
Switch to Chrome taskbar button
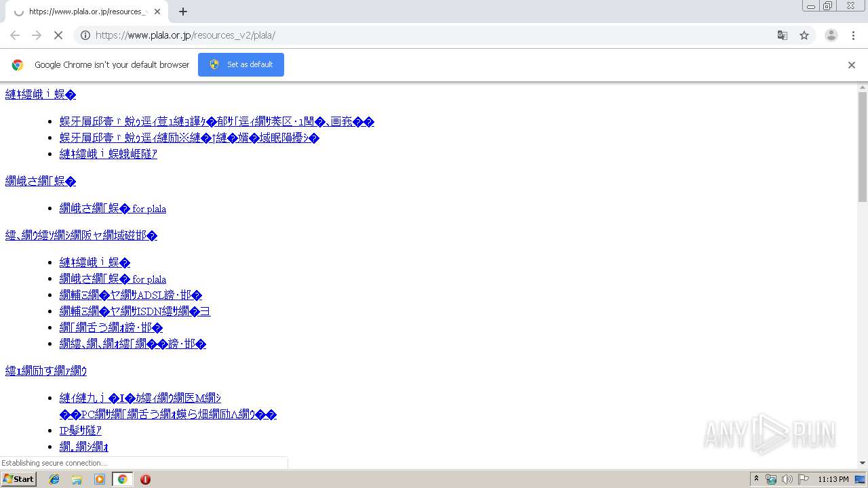122,479
